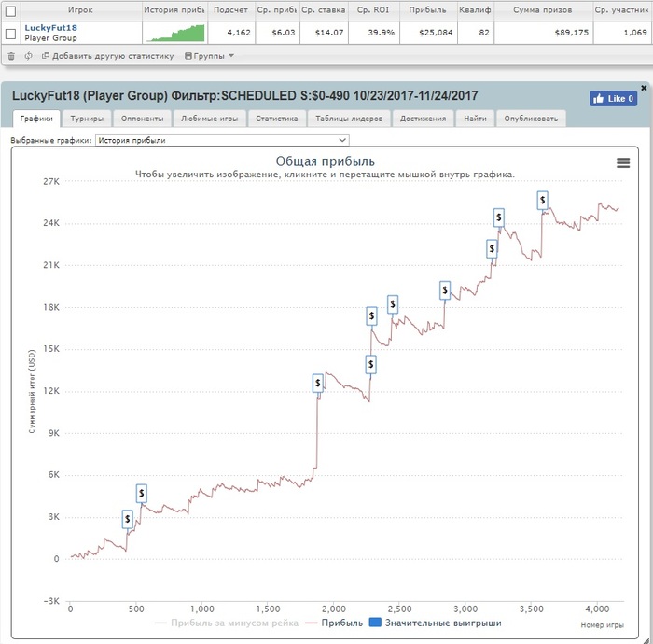Close the graph panel with X
The height and width of the screenshot is (644, 653).
pyautogui.click(x=644, y=88)
